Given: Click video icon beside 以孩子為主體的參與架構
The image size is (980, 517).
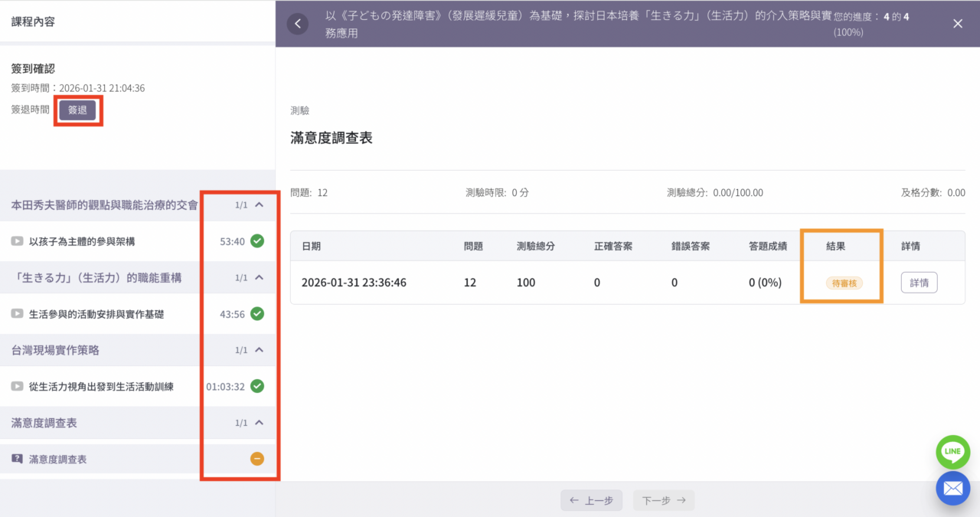Looking at the screenshot, I should click(x=17, y=241).
